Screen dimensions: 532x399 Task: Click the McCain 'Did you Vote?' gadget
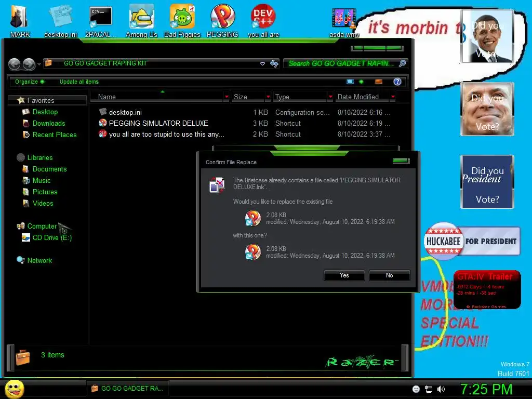tap(487, 109)
